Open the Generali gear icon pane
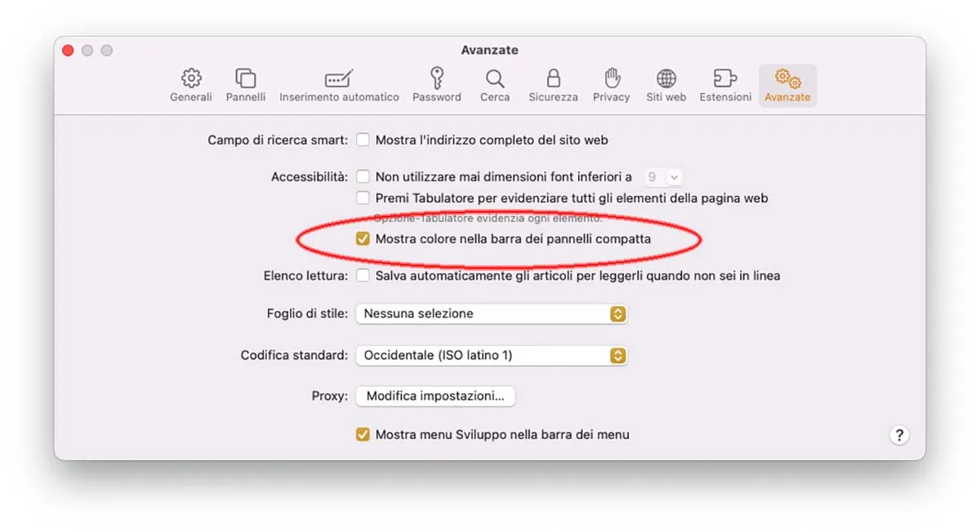This screenshot has height=532, width=980. (191, 86)
